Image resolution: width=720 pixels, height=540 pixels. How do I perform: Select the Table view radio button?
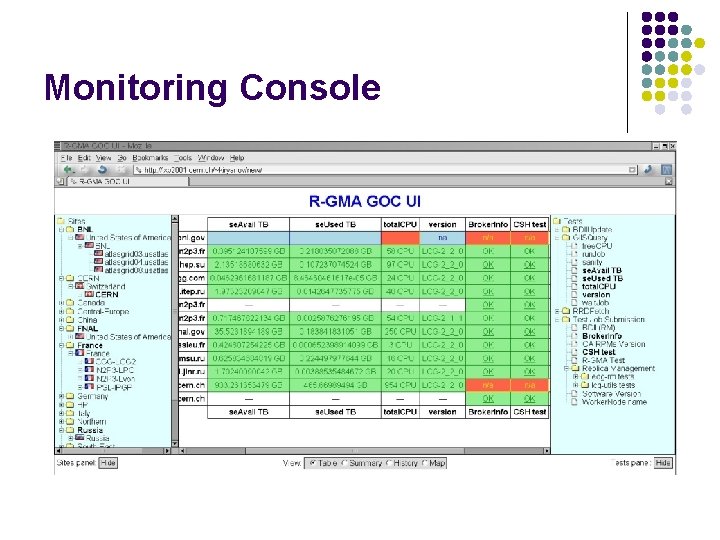point(313,463)
